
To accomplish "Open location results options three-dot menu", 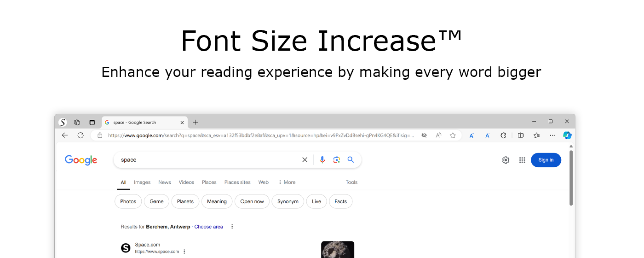I will tap(232, 227).
